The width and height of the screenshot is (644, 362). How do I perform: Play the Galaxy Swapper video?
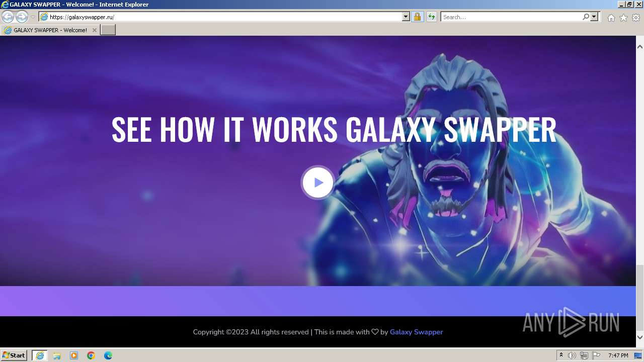click(317, 183)
